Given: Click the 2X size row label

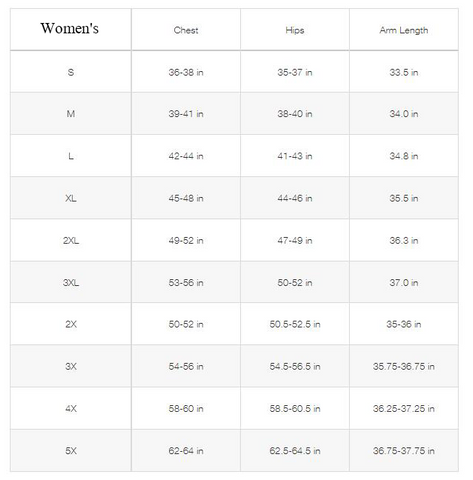Looking at the screenshot, I should [x=71, y=324].
